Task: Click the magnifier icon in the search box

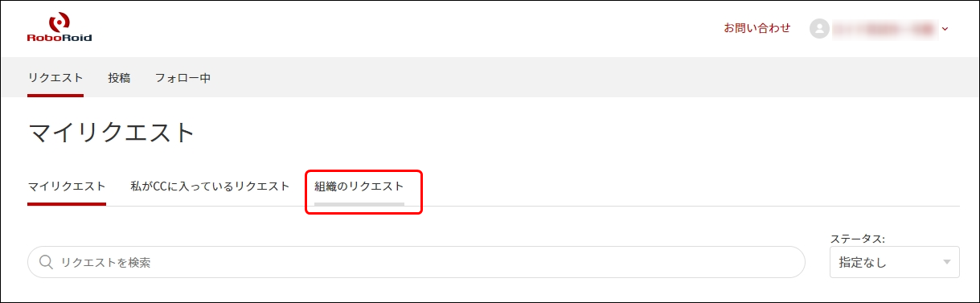Action: (x=47, y=262)
